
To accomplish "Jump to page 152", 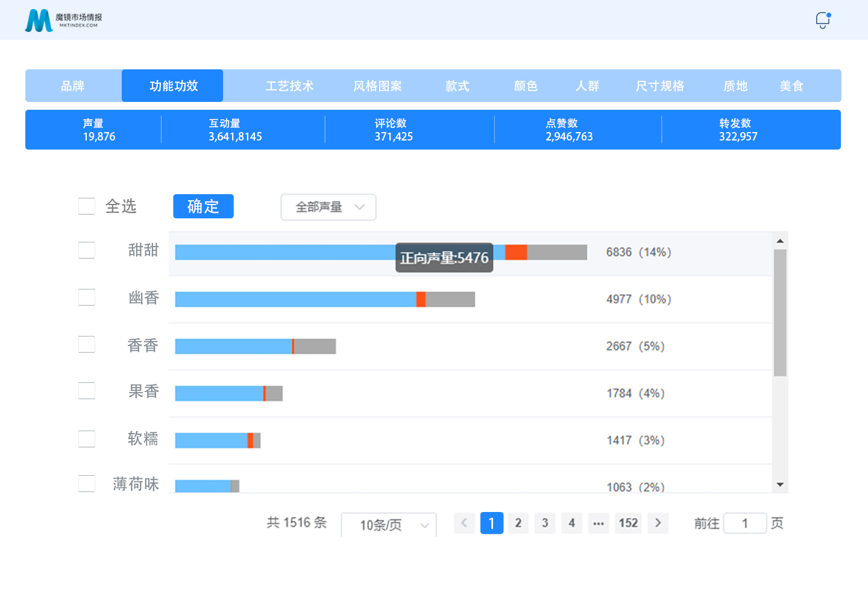I will click(628, 523).
